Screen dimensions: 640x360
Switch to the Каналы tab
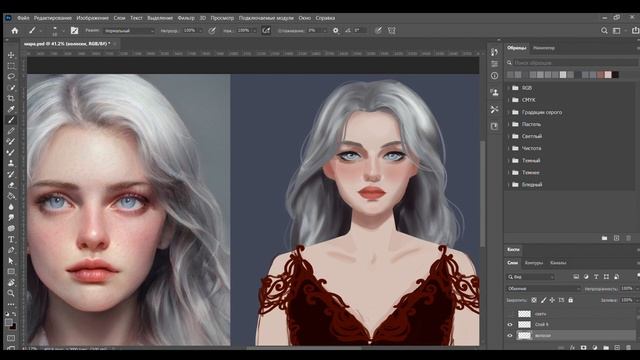558,263
